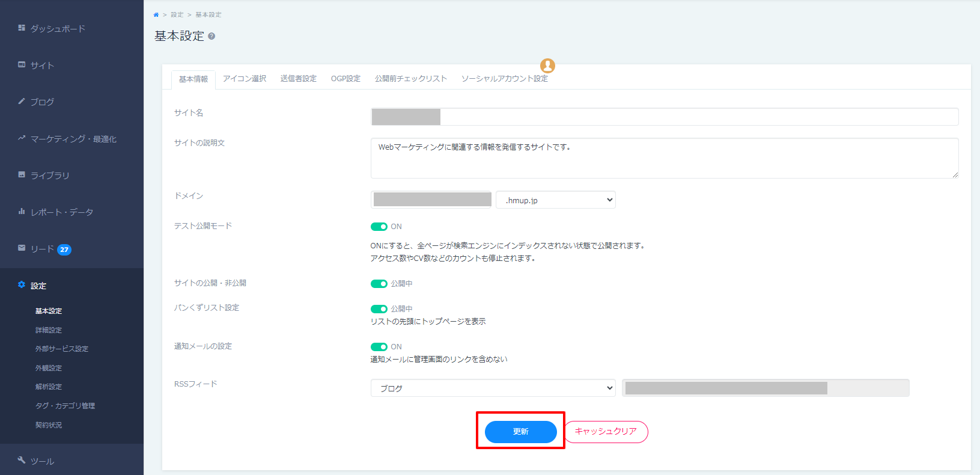Viewport: 980px width, 475px height.
Task: Select 契約状況 in settings submenu
Action: click(x=49, y=426)
